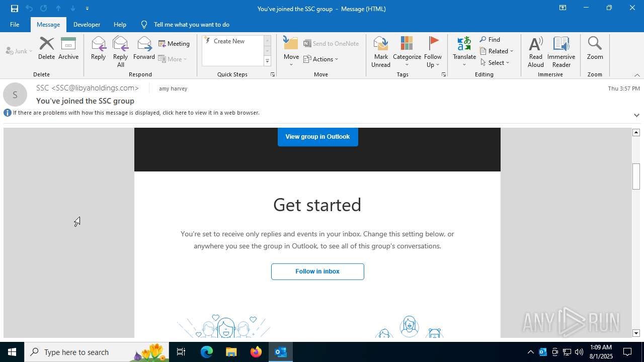The image size is (644, 362).
Task: Open the More respond options dropdown
Action: 173,59
